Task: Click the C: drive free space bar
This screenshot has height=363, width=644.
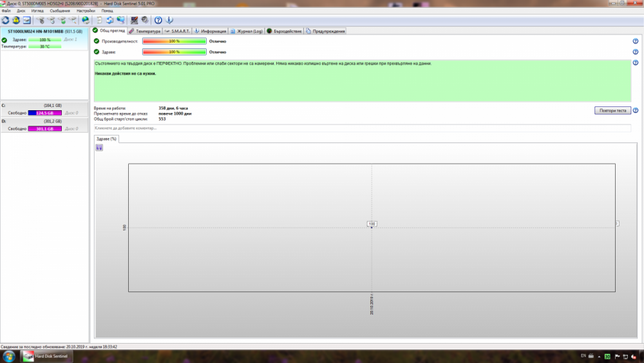Action: (44, 113)
